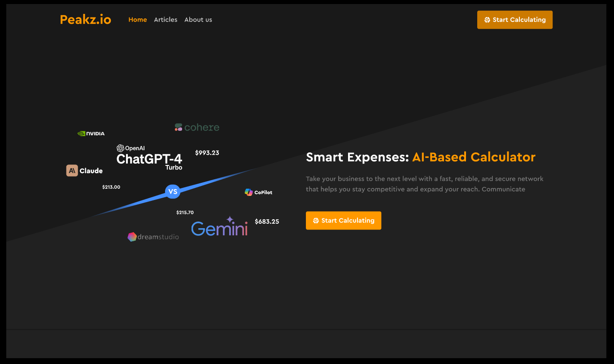
Task: Click the Cohere logo
Action: click(197, 127)
